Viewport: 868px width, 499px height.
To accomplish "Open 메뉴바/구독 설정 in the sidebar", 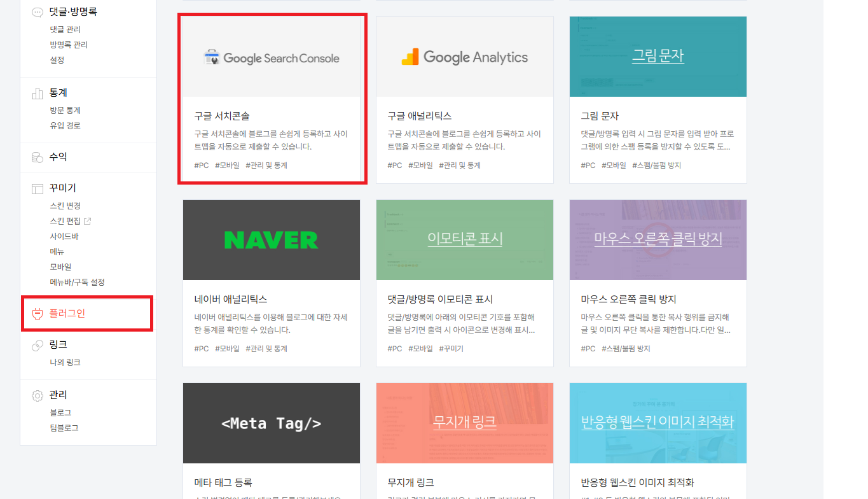I will click(78, 282).
